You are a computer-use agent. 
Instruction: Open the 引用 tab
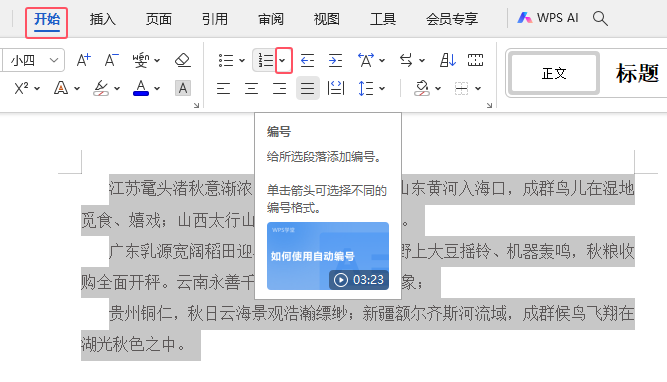pyautogui.click(x=215, y=19)
